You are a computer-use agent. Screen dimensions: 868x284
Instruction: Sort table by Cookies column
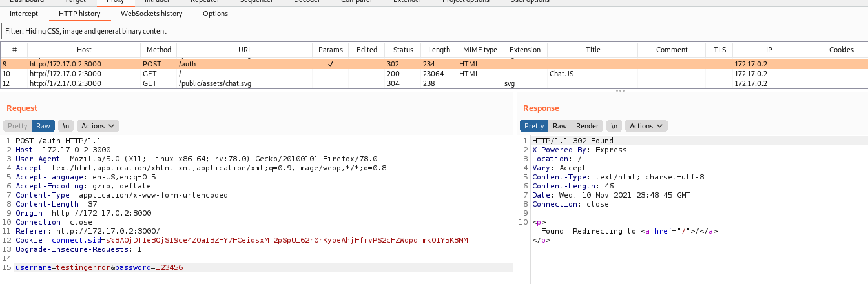[x=841, y=50]
